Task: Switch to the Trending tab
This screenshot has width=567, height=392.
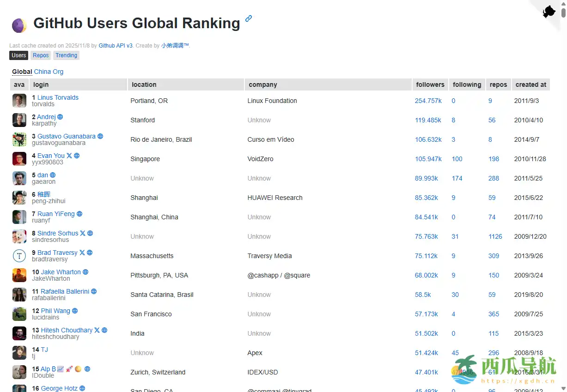Action: (x=66, y=55)
